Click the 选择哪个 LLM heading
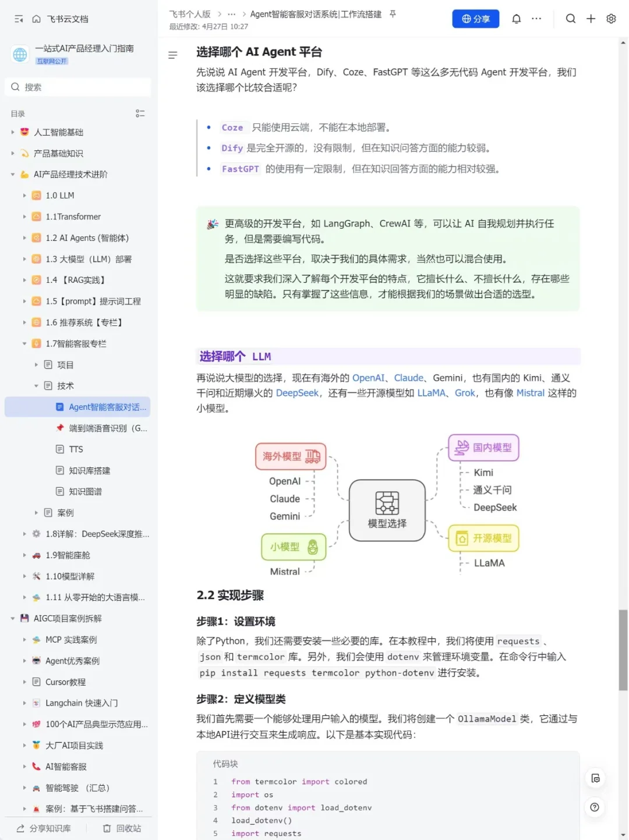The height and width of the screenshot is (840, 629). 235,356
